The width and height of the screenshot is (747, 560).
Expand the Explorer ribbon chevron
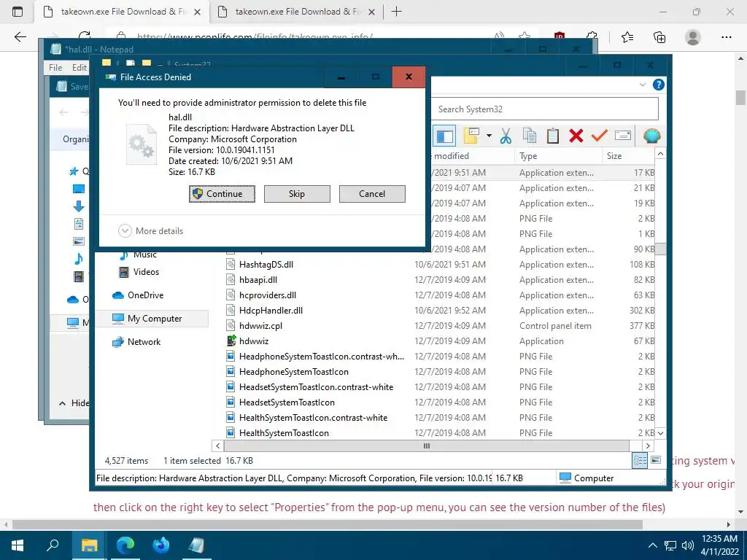(642, 85)
